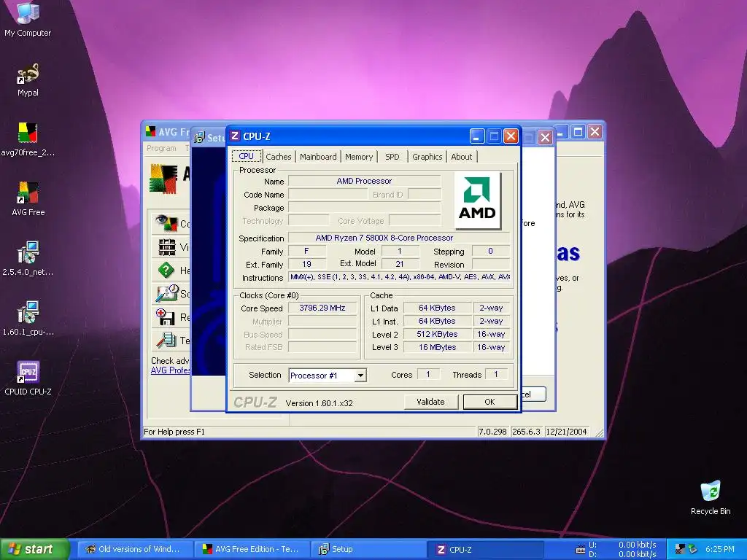The image size is (747, 560).
Task: Switch to AVG Free Edition taskbar item
Action: [x=252, y=549]
